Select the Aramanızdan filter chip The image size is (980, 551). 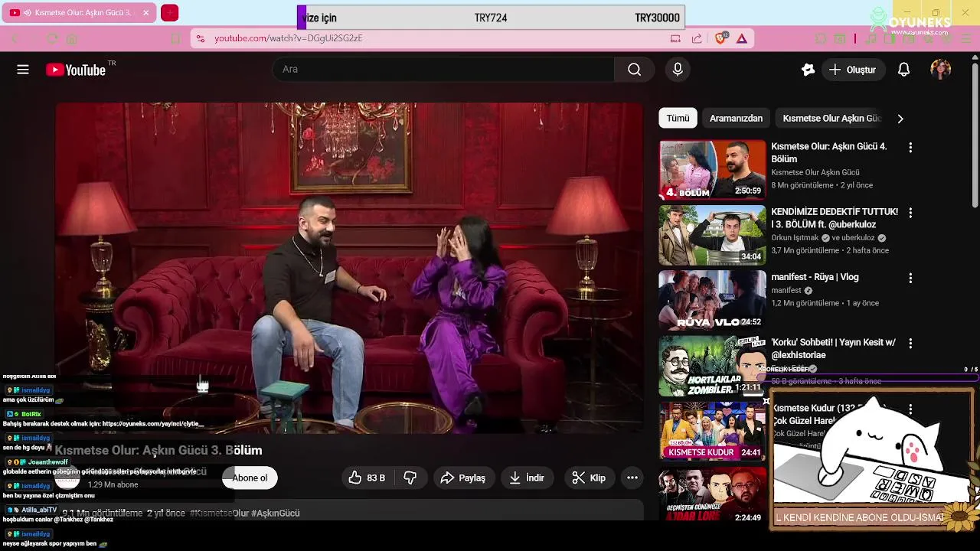coord(736,118)
